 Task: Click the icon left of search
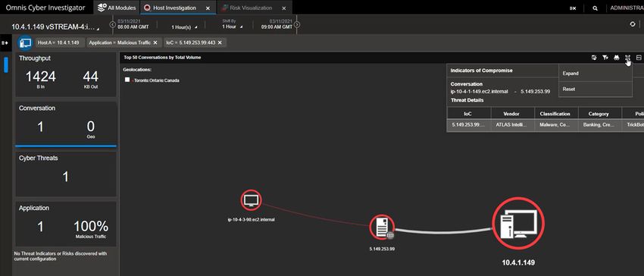[573, 8]
